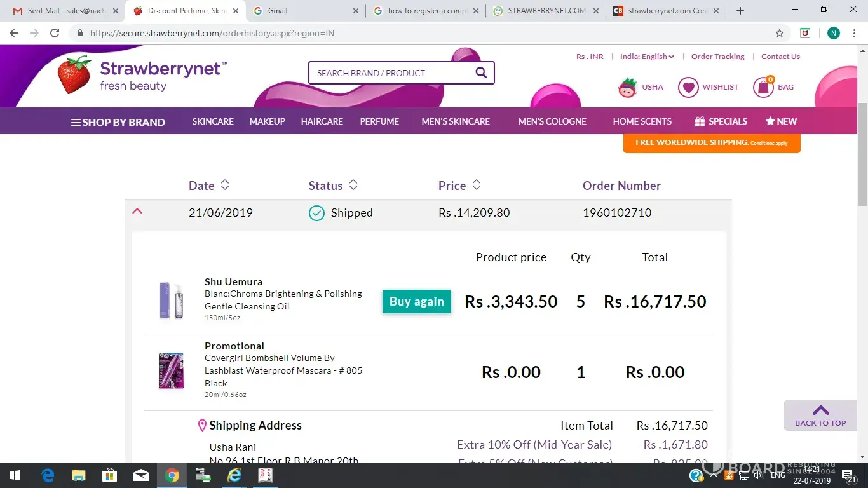Image resolution: width=868 pixels, height=488 pixels.
Task: Open a new browser tab
Action: click(740, 11)
